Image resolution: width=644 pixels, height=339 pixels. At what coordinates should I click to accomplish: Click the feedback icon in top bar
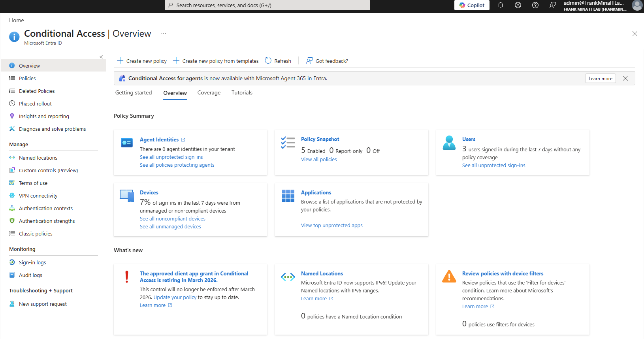(553, 5)
